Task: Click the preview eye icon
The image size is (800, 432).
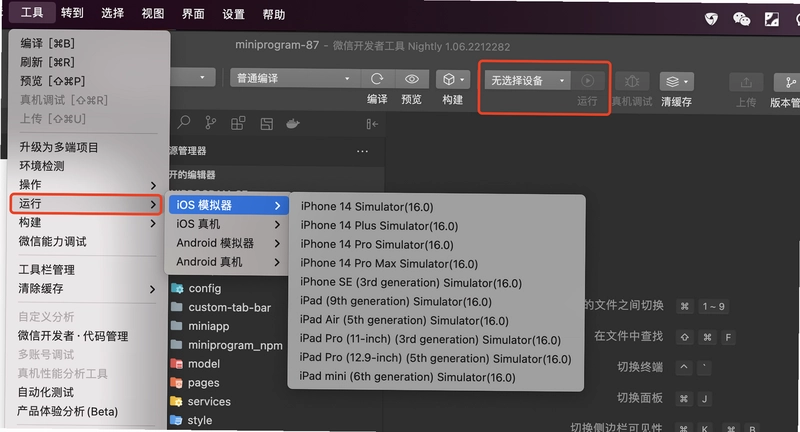Action: pyautogui.click(x=411, y=79)
